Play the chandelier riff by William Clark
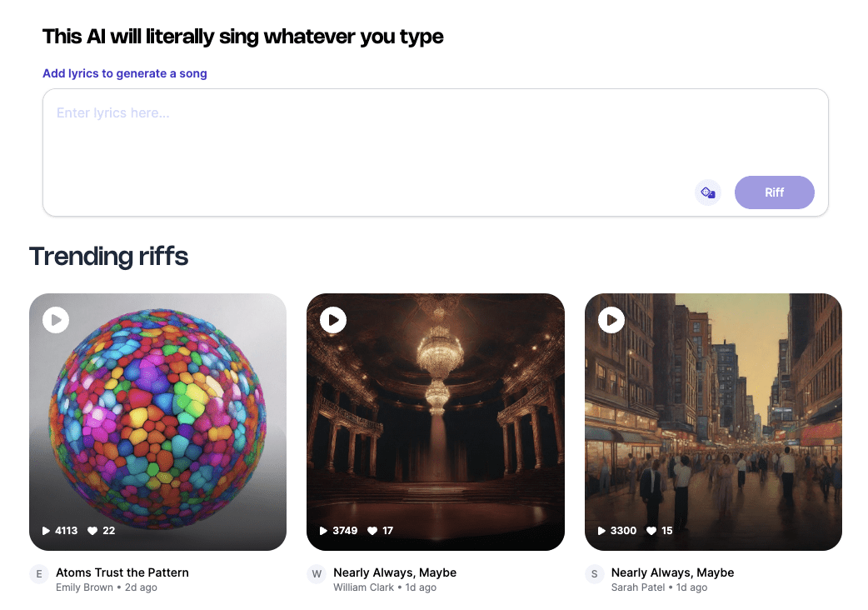Viewport: 868px width, 610px height. [333, 320]
